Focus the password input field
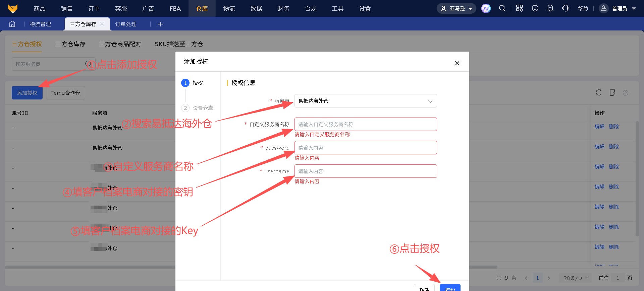Screen dimensions: 644x291 [x=366, y=148]
